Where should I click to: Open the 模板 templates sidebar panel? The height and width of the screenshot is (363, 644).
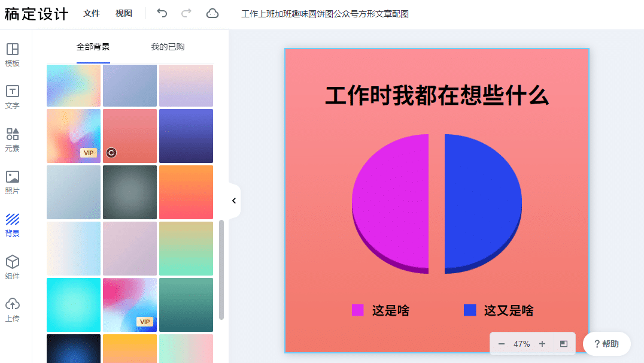point(13,55)
